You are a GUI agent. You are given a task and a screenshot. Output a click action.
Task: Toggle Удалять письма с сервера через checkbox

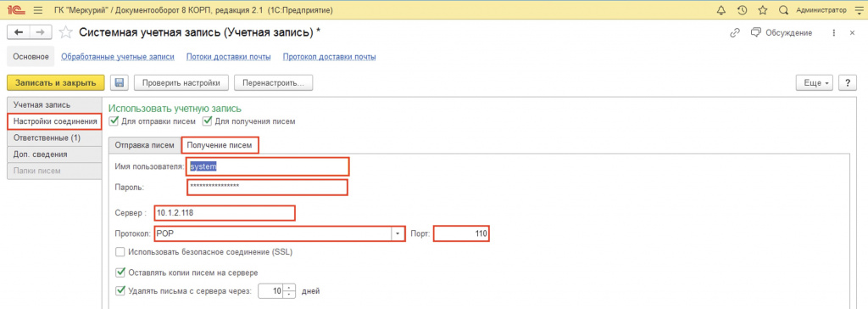120,290
